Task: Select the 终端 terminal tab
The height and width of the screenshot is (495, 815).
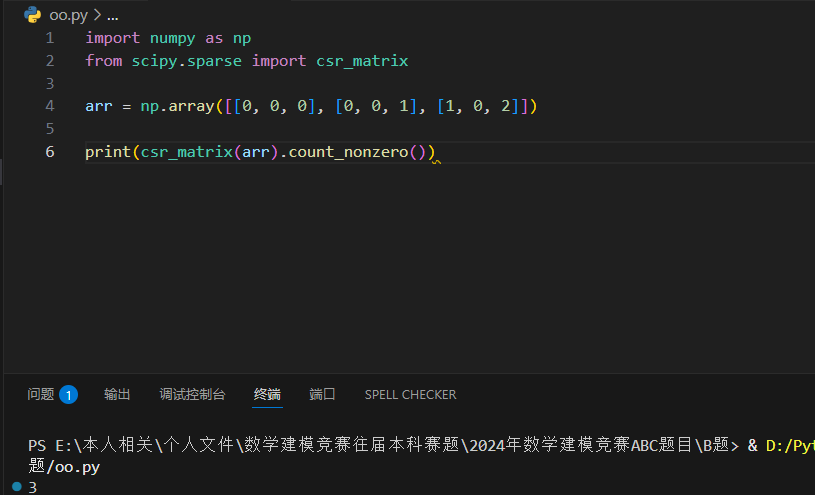Action: 267,394
